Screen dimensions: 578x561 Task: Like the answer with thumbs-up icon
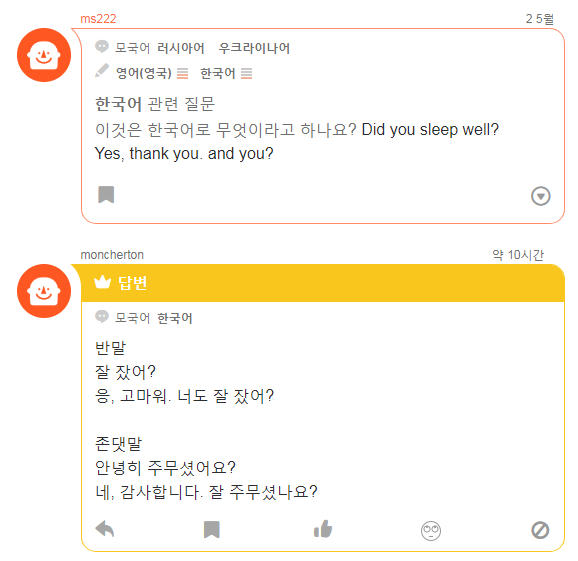[323, 529]
